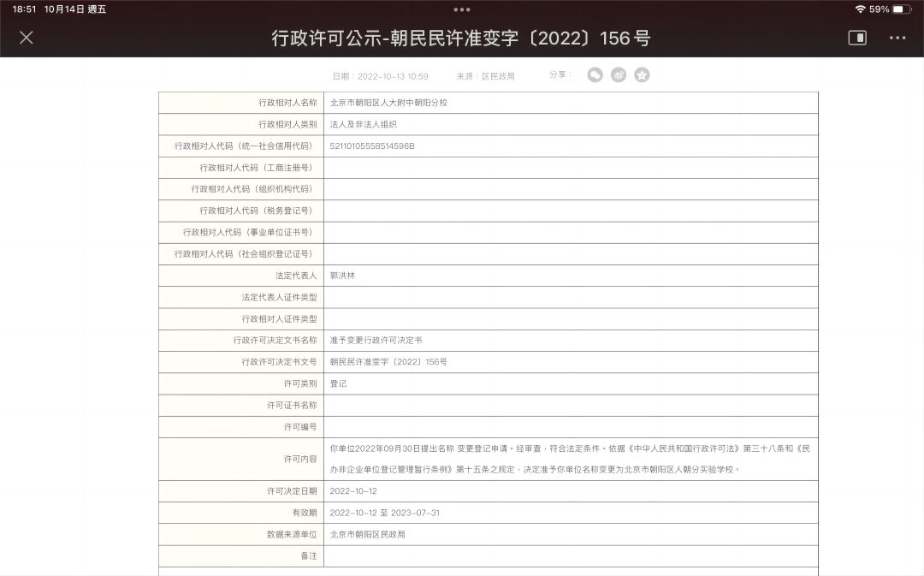Viewport: 924px width, 576px height.
Task: Close the page with the X icon
Action: tap(26, 38)
